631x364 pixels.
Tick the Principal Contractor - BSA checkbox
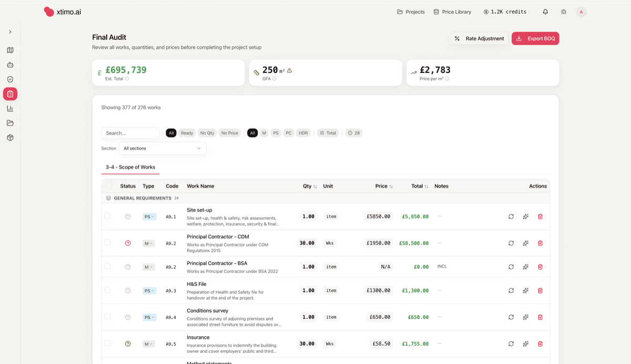[x=107, y=266]
